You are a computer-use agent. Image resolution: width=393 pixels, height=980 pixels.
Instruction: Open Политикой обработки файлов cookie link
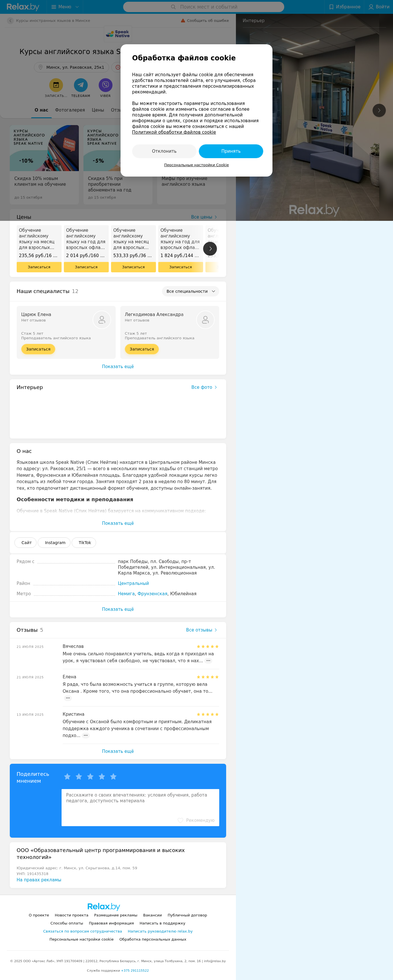174,132
